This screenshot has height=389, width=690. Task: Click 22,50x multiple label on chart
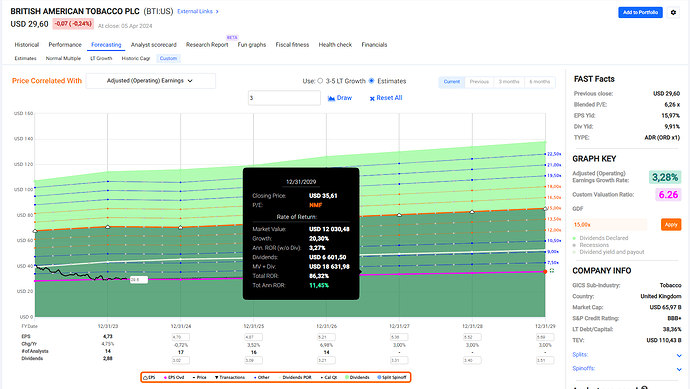(554, 154)
